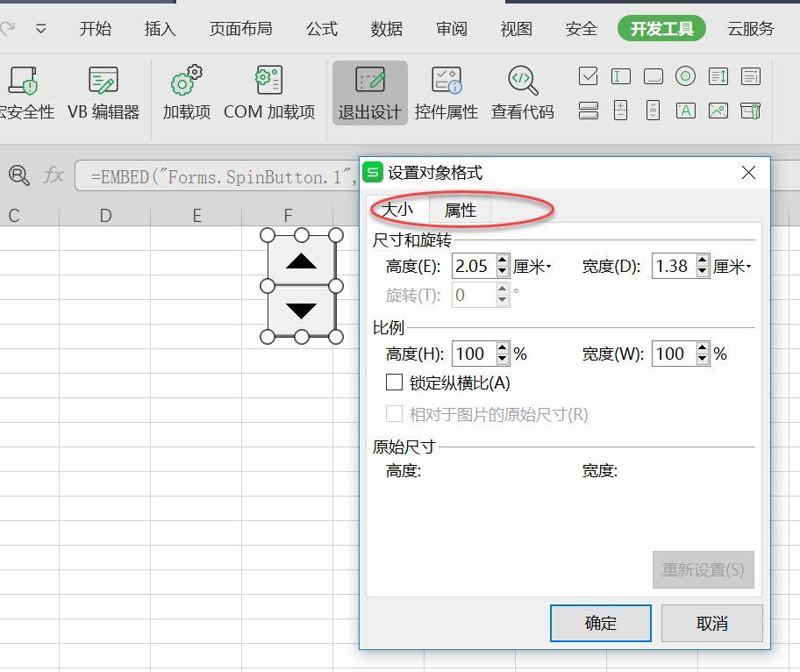This screenshot has height=672, width=800.
Task: Open the 插入 ribbon tab
Action: click(x=161, y=29)
